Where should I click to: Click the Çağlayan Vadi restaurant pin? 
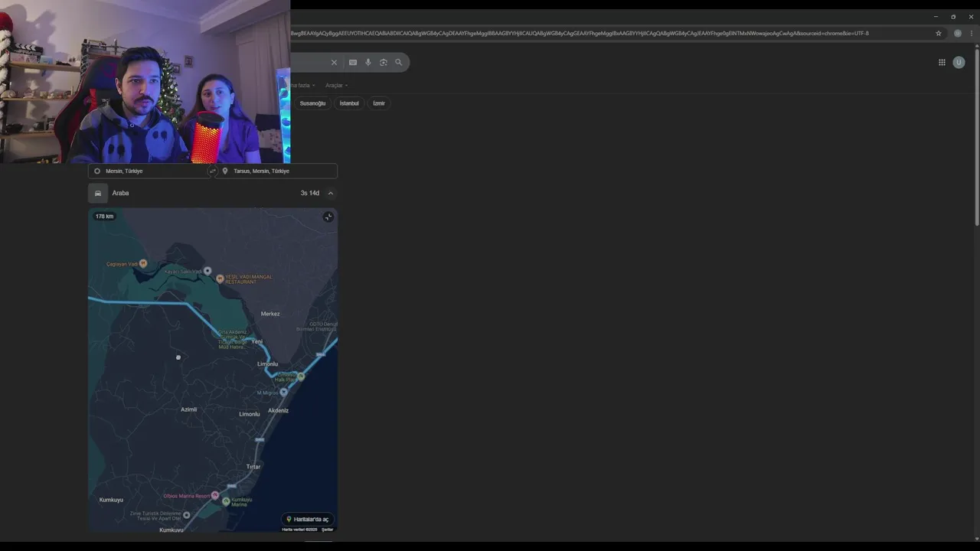(143, 263)
